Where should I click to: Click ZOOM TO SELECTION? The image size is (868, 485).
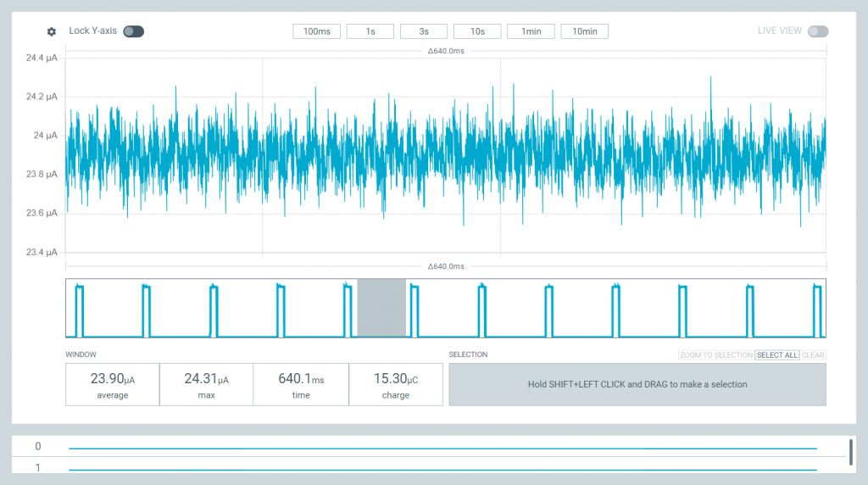[x=716, y=355]
